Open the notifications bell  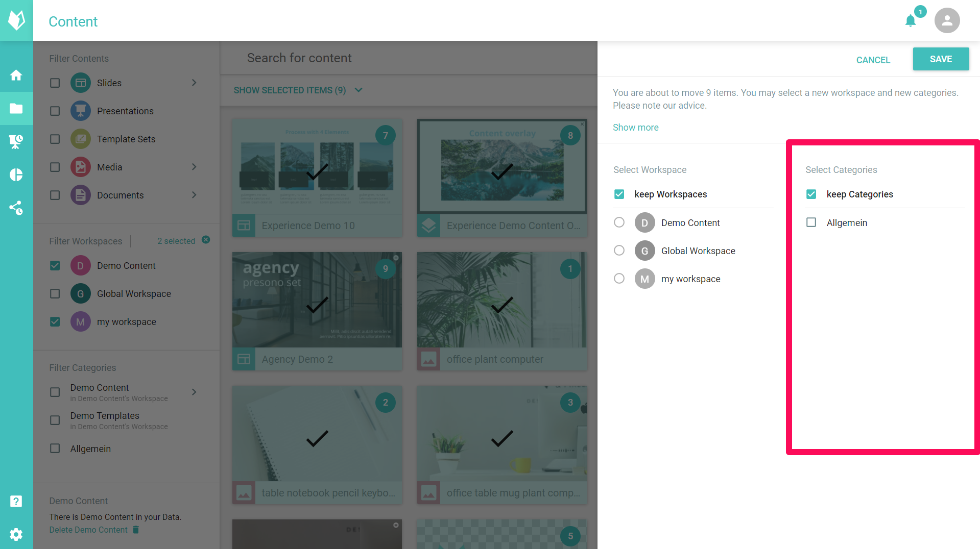(911, 21)
